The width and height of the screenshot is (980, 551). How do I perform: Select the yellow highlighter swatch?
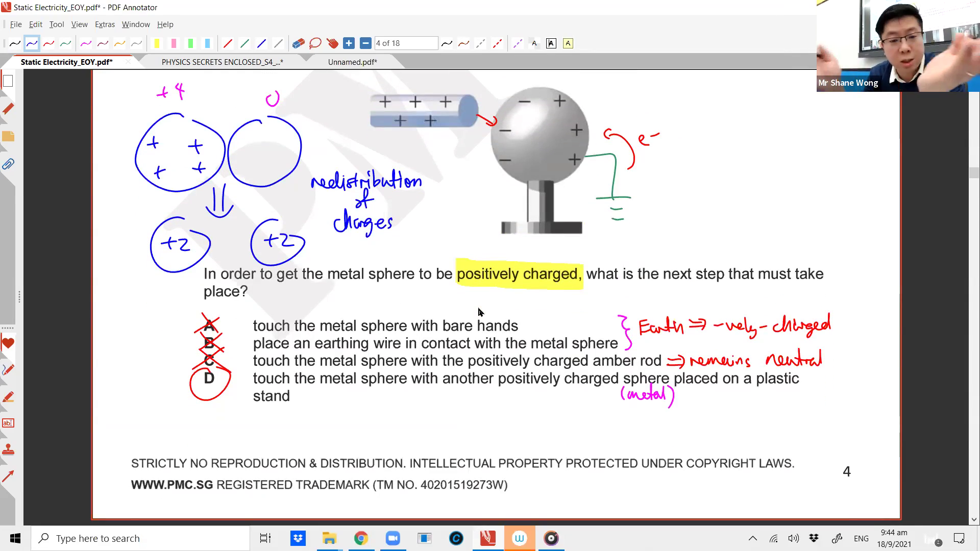pyautogui.click(x=157, y=43)
